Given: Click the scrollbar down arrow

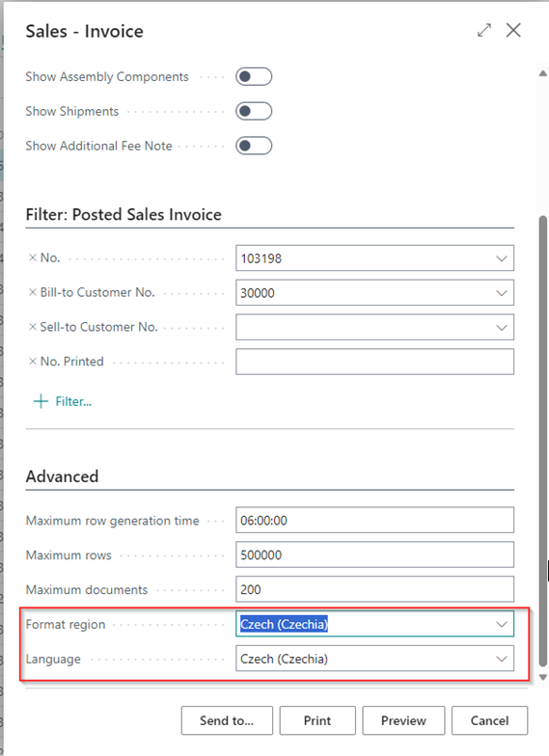Looking at the screenshot, I should click(542, 677).
